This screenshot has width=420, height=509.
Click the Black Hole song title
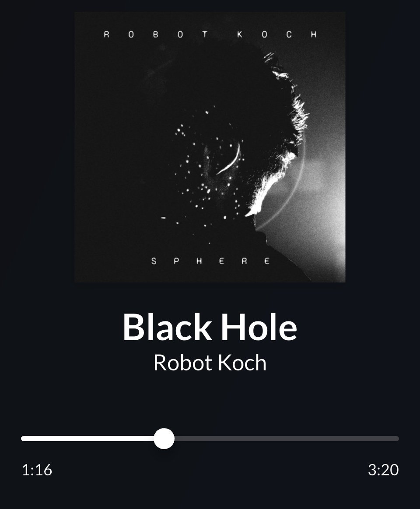coord(210,327)
